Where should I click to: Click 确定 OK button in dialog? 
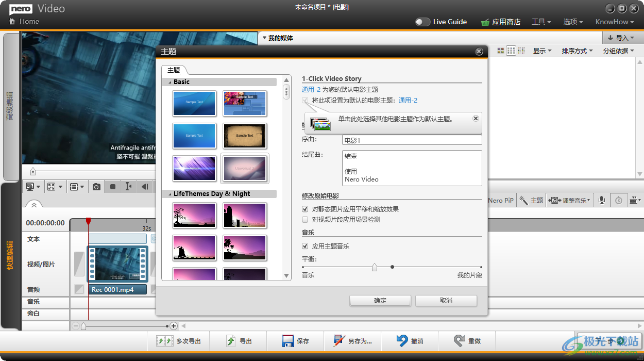pyautogui.click(x=380, y=301)
